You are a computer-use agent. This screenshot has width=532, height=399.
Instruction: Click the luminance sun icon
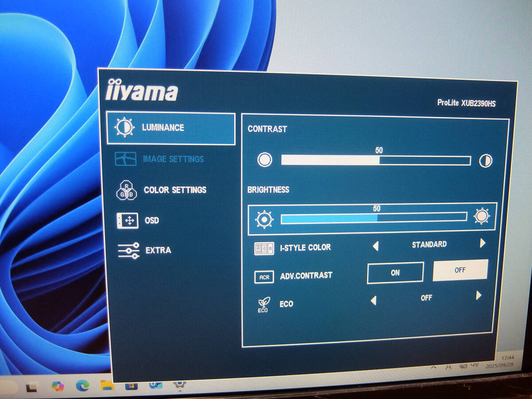click(125, 128)
